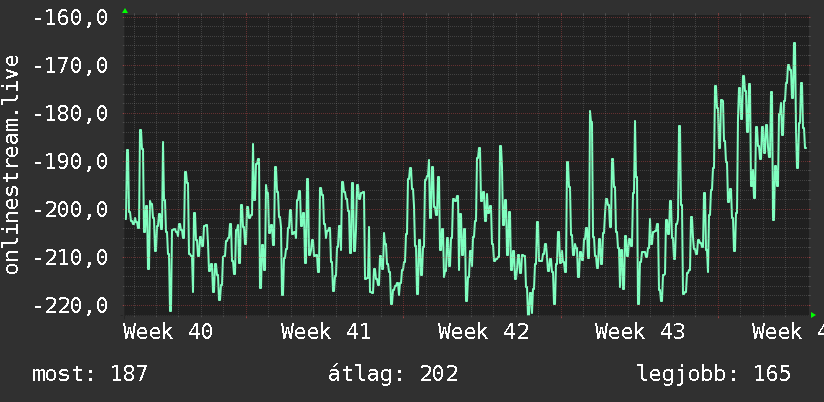Click the green arrow ending the x-axis
This screenshot has height=402, width=824.
click(813, 315)
